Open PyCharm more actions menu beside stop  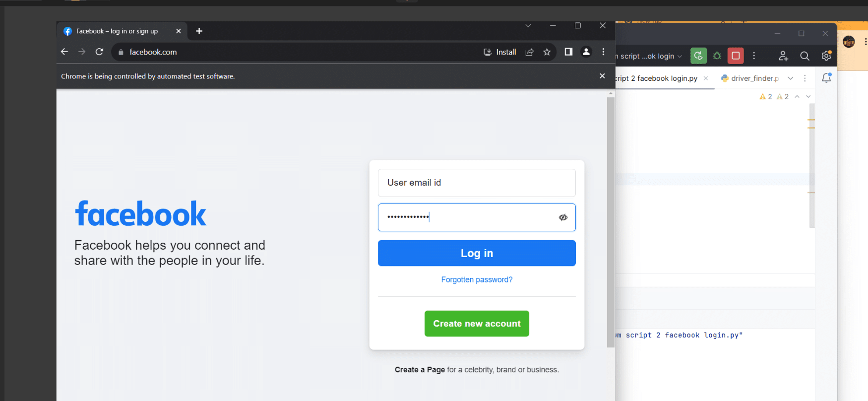tap(754, 56)
